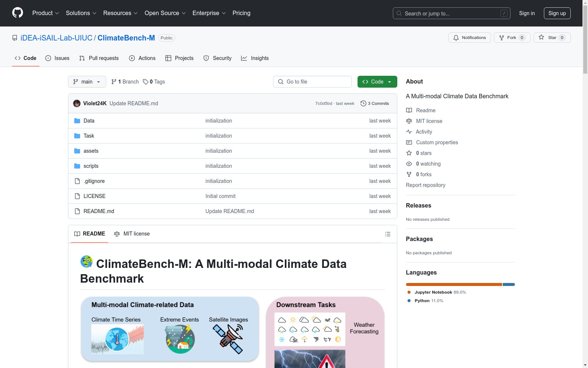This screenshot has width=588, height=368.
Task: Select the README tab in file viewer
Action: 90,234
